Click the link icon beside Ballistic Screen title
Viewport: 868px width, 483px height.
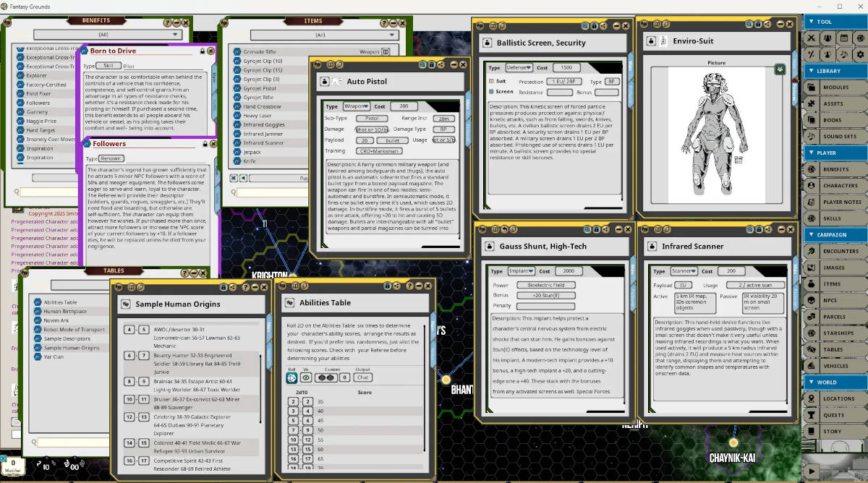488,43
